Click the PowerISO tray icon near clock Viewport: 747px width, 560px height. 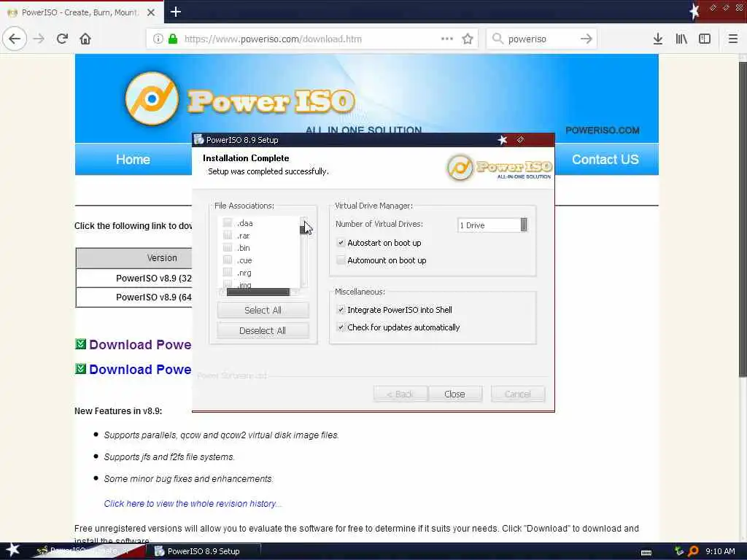[x=693, y=551]
